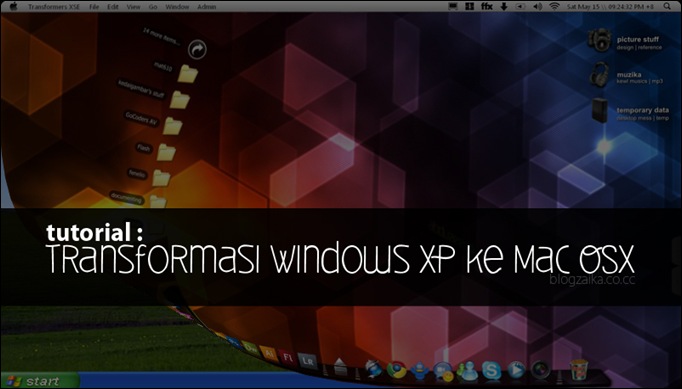The height and width of the screenshot is (389, 682).
Task: Open the Google Chrome dock icon
Action: [x=396, y=370]
